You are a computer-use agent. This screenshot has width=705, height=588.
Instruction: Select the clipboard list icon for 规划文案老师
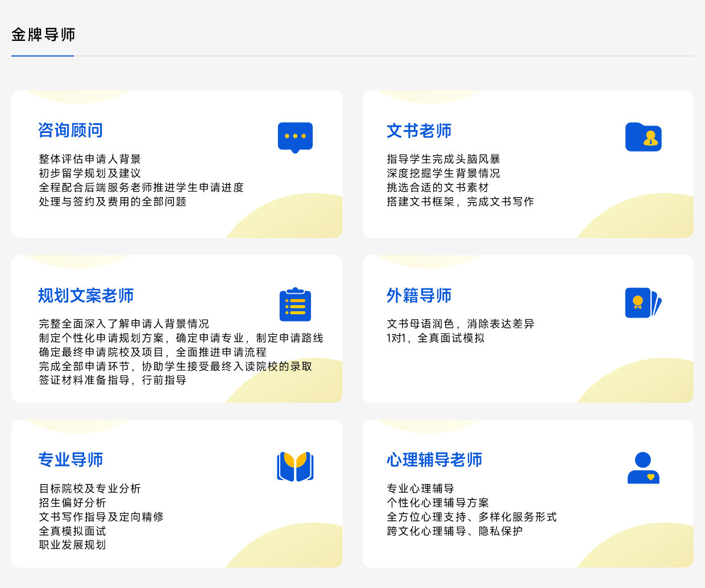click(x=295, y=305)
